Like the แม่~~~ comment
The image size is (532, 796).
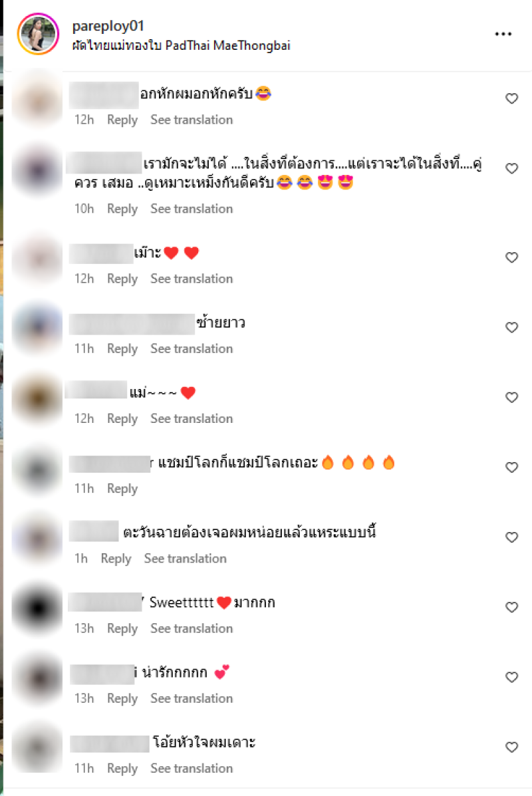click(511, 398)
